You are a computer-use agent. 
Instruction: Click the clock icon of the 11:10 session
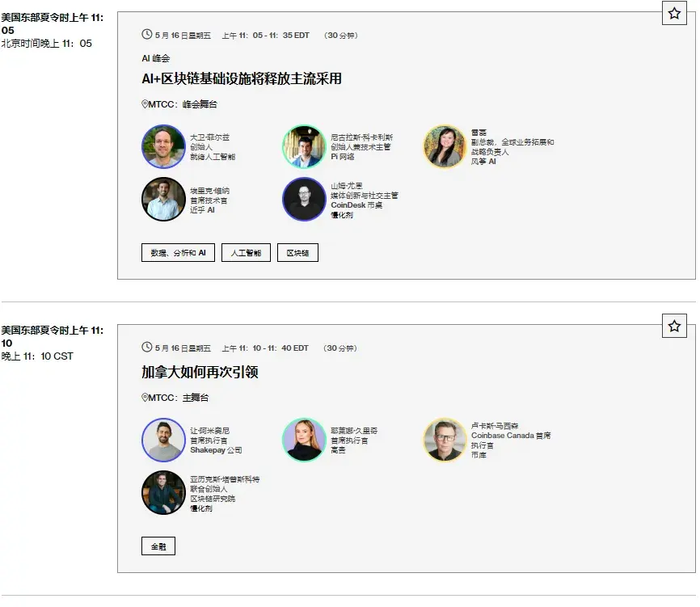(146, 348)
